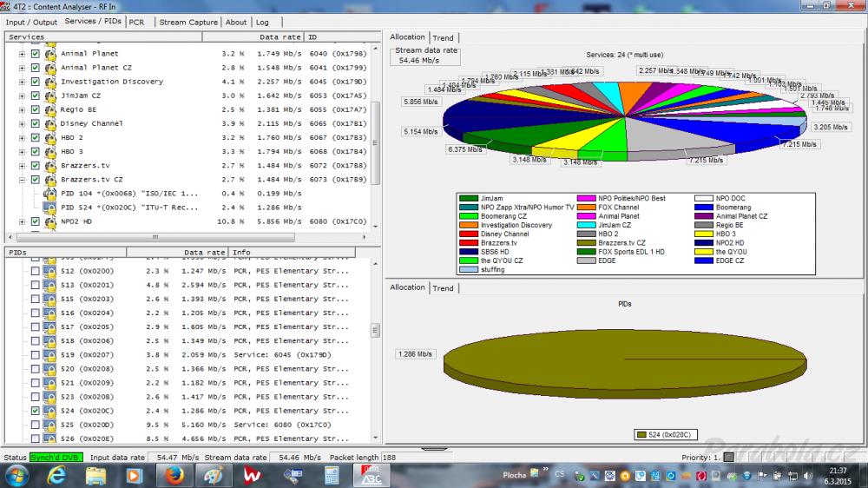Click the PIDs Info column header
The height and width of the screenshot is (488, 868).
(291, 252)
